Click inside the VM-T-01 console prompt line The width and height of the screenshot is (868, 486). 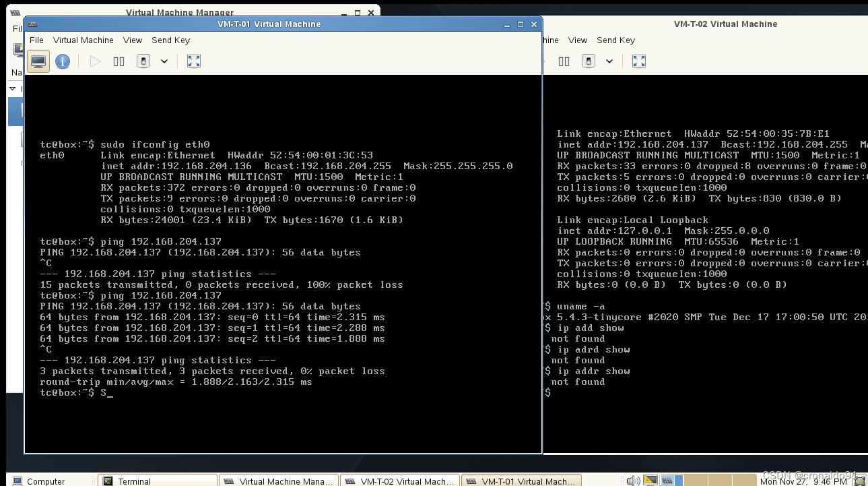[x=76, y=392]
